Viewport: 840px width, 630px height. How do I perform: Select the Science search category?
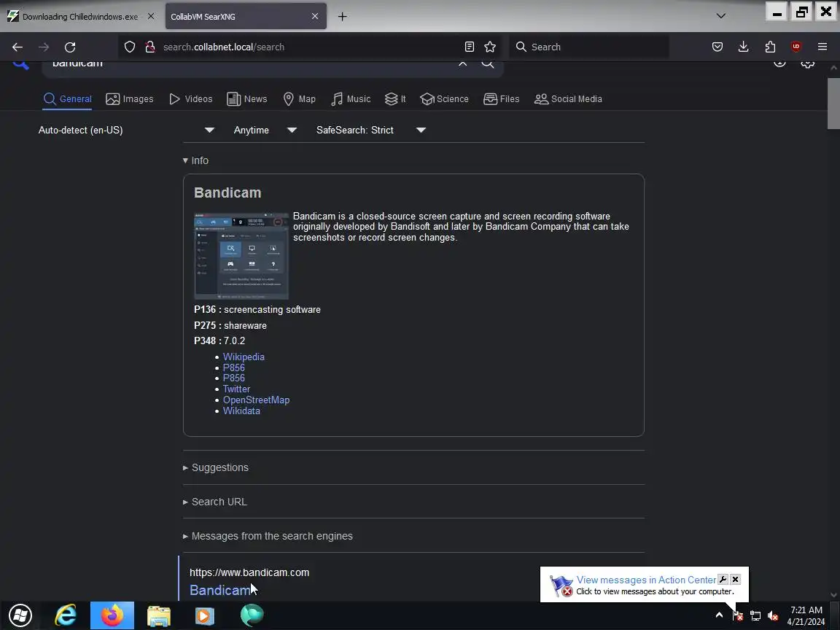coord(445,99)
